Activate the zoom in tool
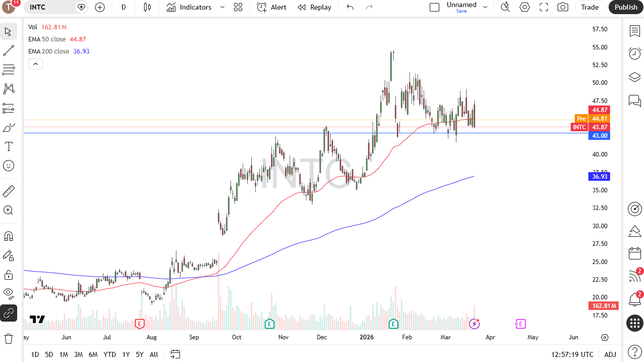Screen dimensions: 644x362 pyautogui.click(x=9, y=211)
